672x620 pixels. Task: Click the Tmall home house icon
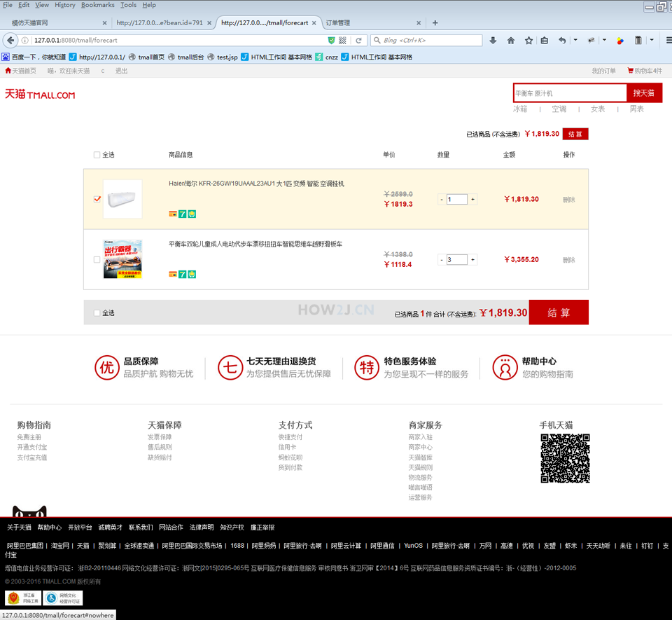(x=8, y=71)
